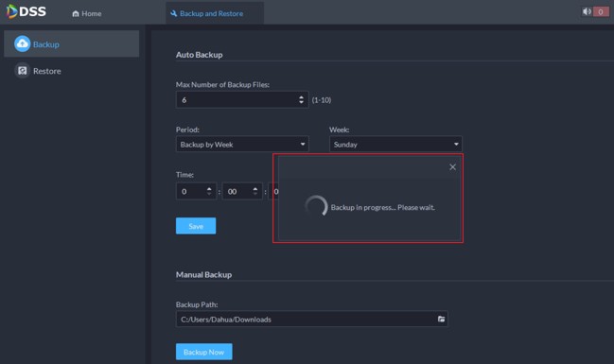Click the Home house icon
The height and width of the screenshot is (364, 614).
pos(76,13)
